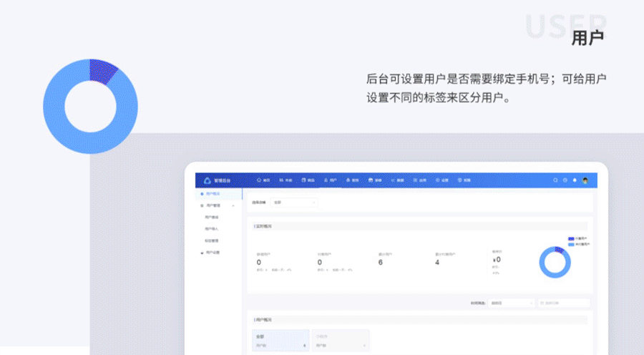644x355 pixels.
Task: Toggle the light-blue legend entry of dashboard chart
Action: click(x=578, y=244)
